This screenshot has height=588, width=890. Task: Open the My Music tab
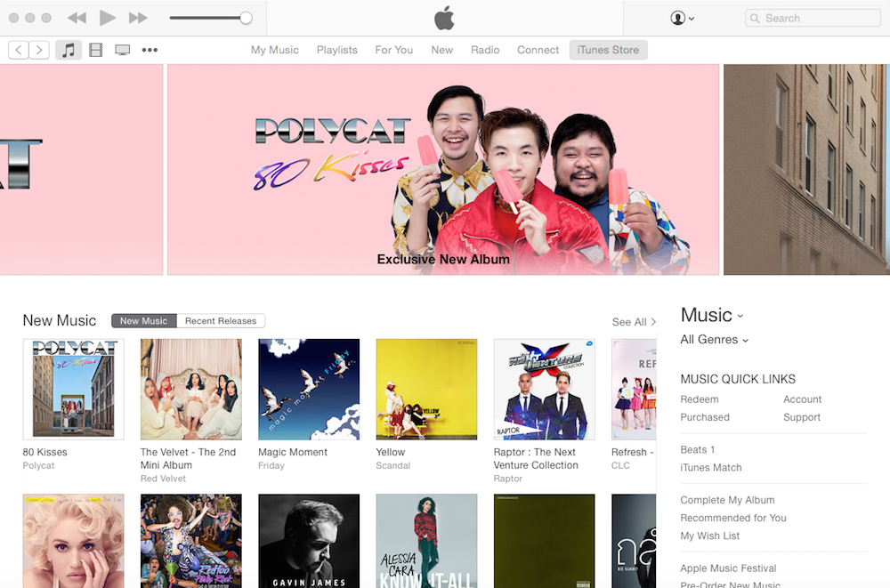275,50
